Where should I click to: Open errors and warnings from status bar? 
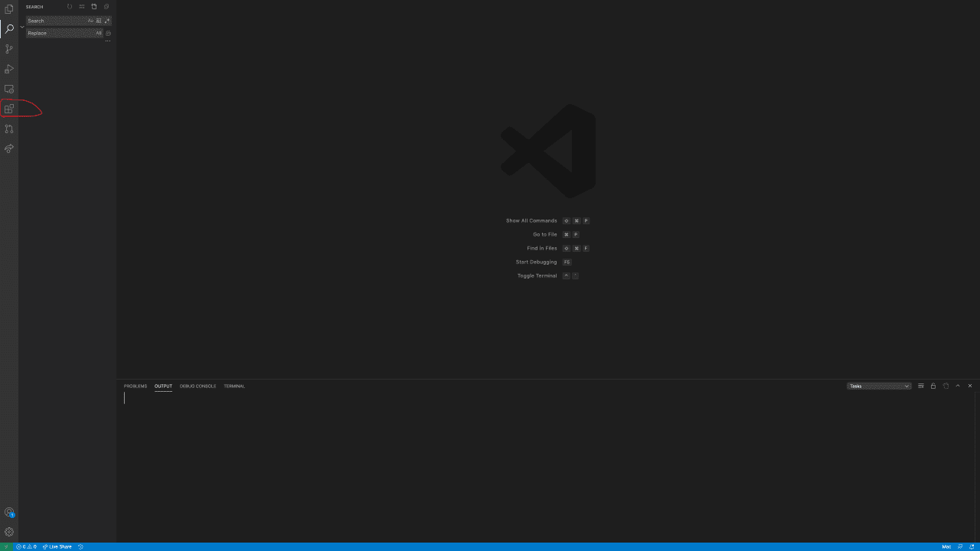pyautogui.click(x=26, y=546)
